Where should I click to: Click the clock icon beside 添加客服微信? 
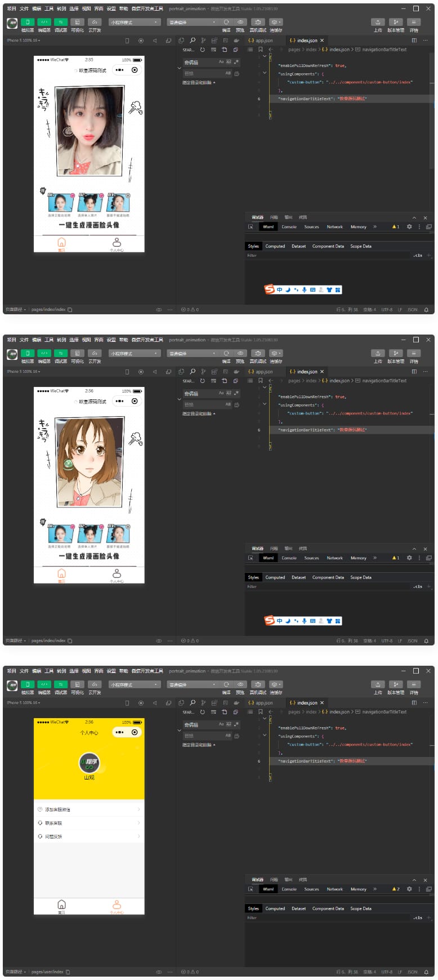coord(40,809)
